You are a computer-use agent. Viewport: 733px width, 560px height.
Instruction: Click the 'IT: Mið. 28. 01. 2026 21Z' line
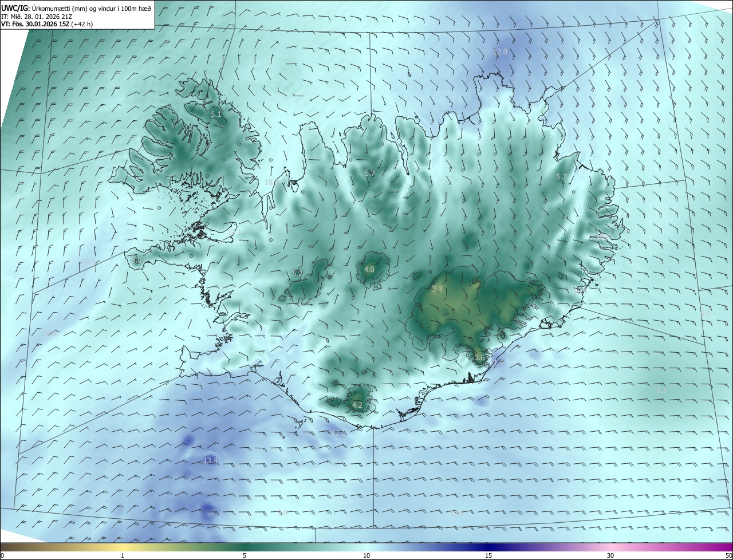pos(37,17)
